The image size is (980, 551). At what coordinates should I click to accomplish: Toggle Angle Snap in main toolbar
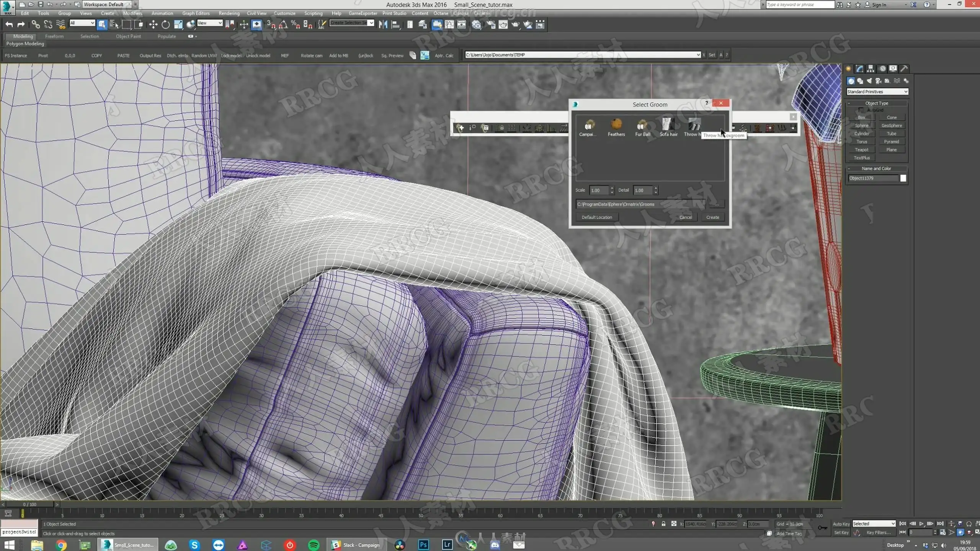(283, 25)
